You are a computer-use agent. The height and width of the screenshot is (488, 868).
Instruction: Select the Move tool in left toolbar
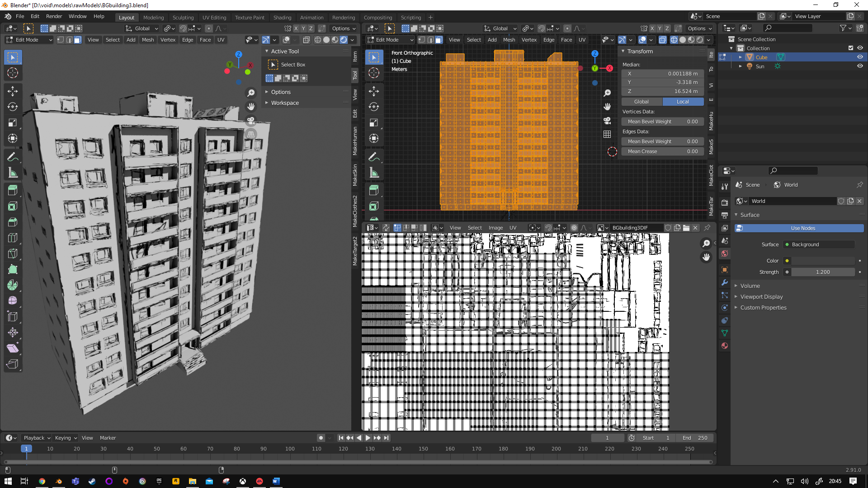(x=13, y=91)
